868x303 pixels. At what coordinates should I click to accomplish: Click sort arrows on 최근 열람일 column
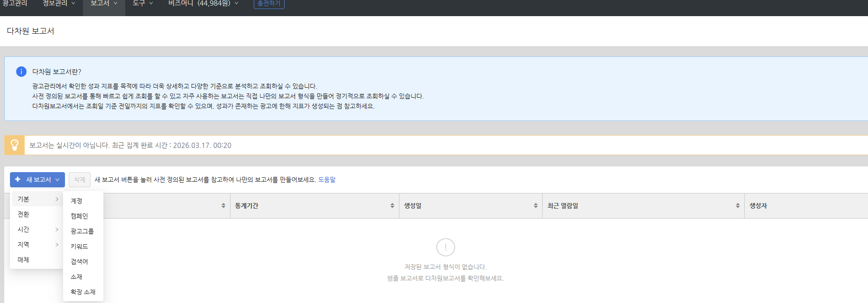[738, 206]
